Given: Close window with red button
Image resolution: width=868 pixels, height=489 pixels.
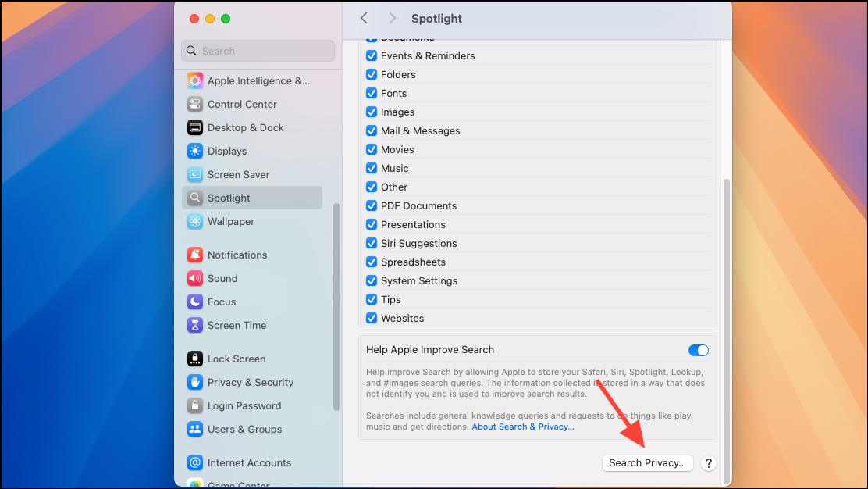Looking at the screenshot, I should pos(194,19).
